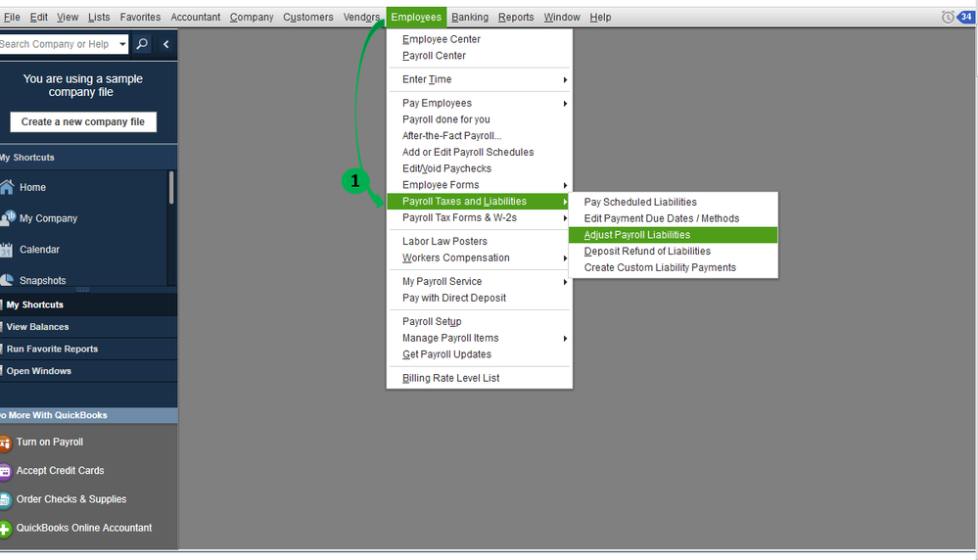
Task: Collapse the left icon bar arrow
Action: (x=165, y=44)
